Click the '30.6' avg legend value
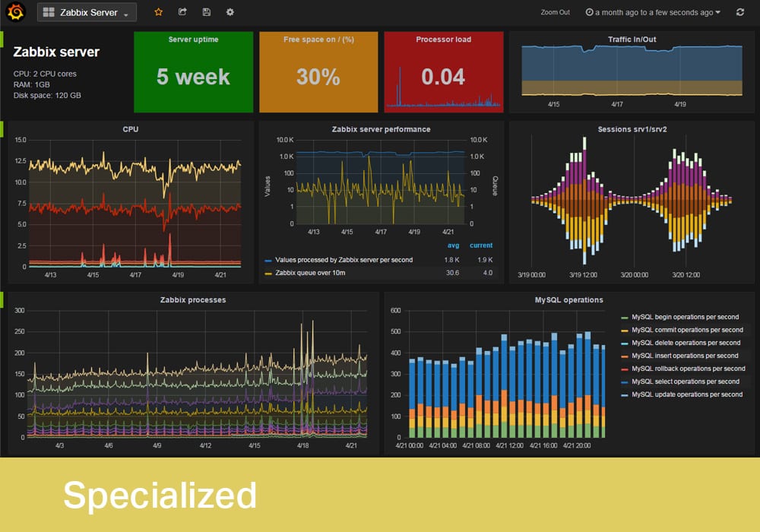The width and height of the screenshot is (760, 532). (x=453, y=273)
